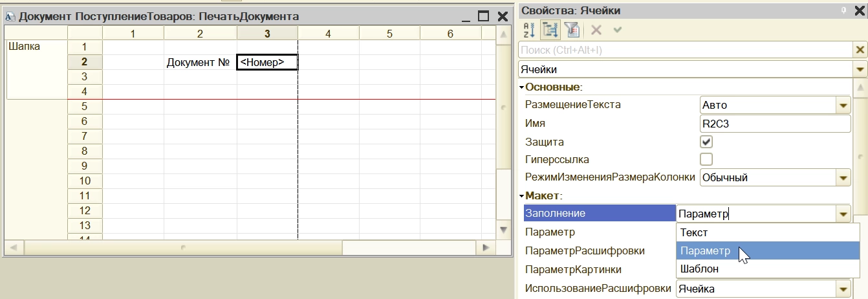Screen dimensions: 868x299
Task: Select the ПараметрРасшифровки property label
Action: 585,250
